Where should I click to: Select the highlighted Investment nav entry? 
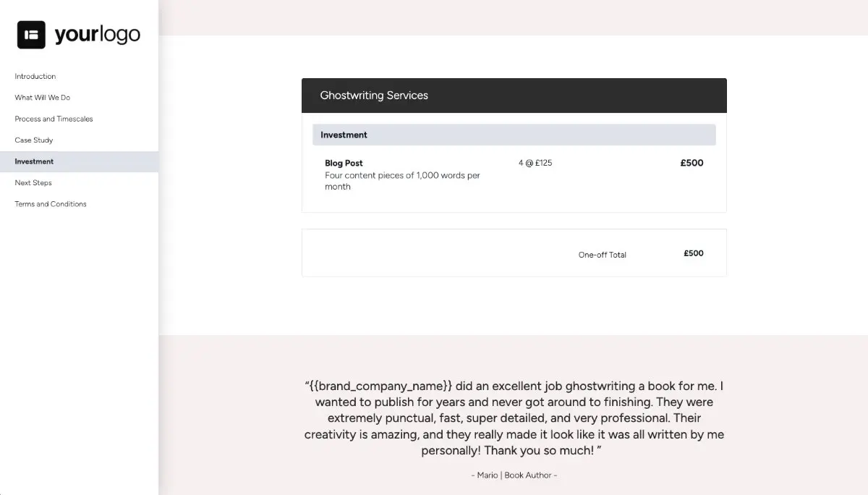click(x=33, y=161)
